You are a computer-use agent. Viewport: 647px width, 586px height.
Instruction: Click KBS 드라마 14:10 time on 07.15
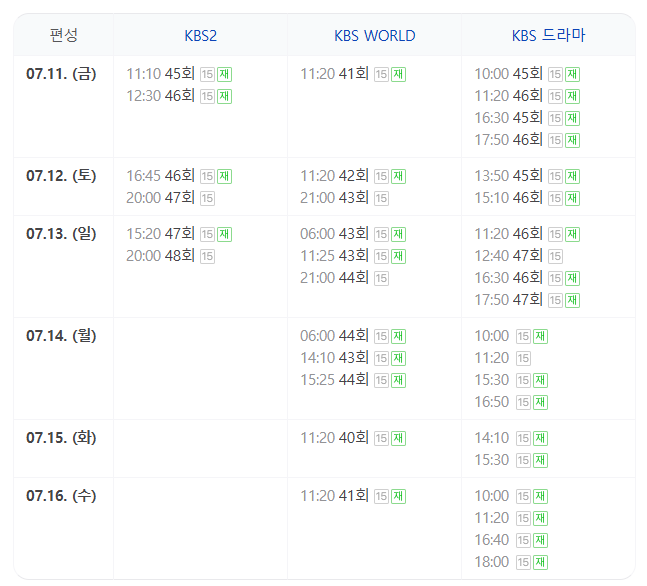[x=492, y=438]
